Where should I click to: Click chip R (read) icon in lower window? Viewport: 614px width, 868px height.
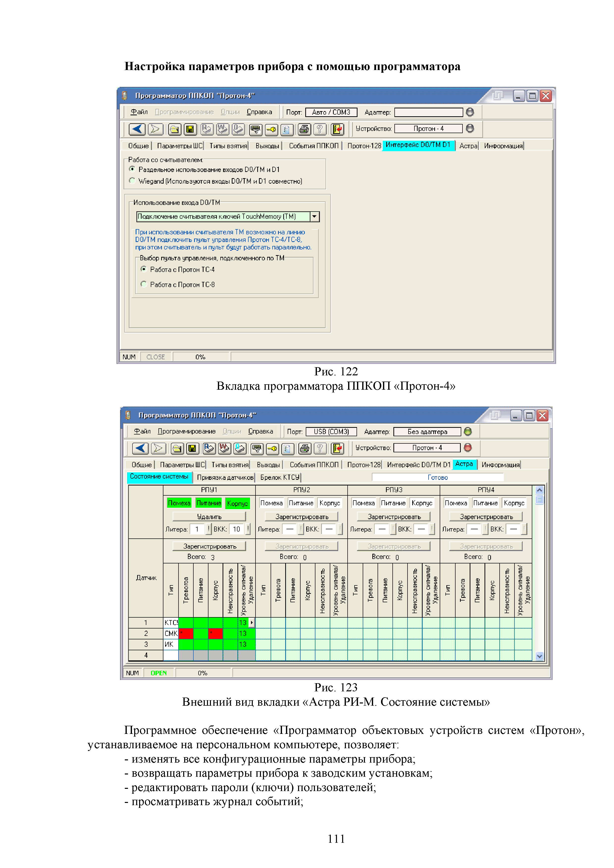(x=209, y=448)
